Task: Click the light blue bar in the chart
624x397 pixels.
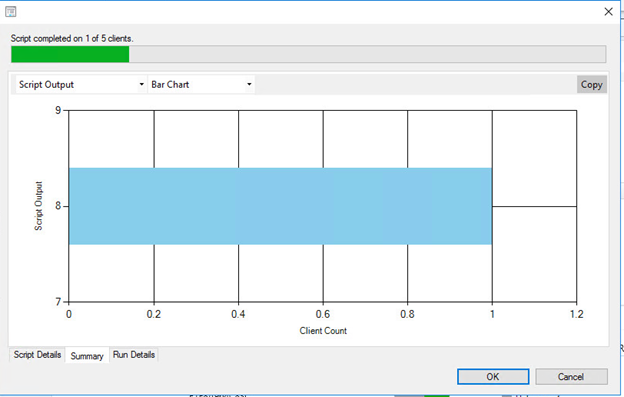Action: [x=281, y=206]
